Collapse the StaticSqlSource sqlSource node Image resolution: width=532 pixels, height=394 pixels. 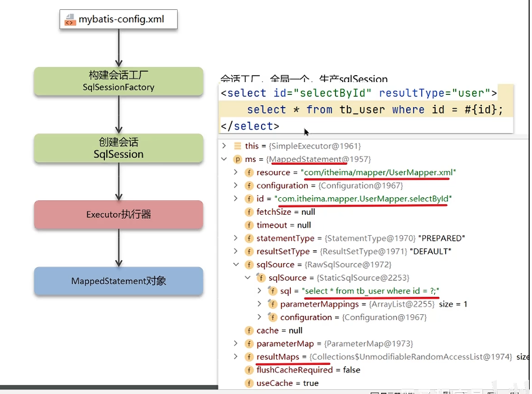coord(248,278)
